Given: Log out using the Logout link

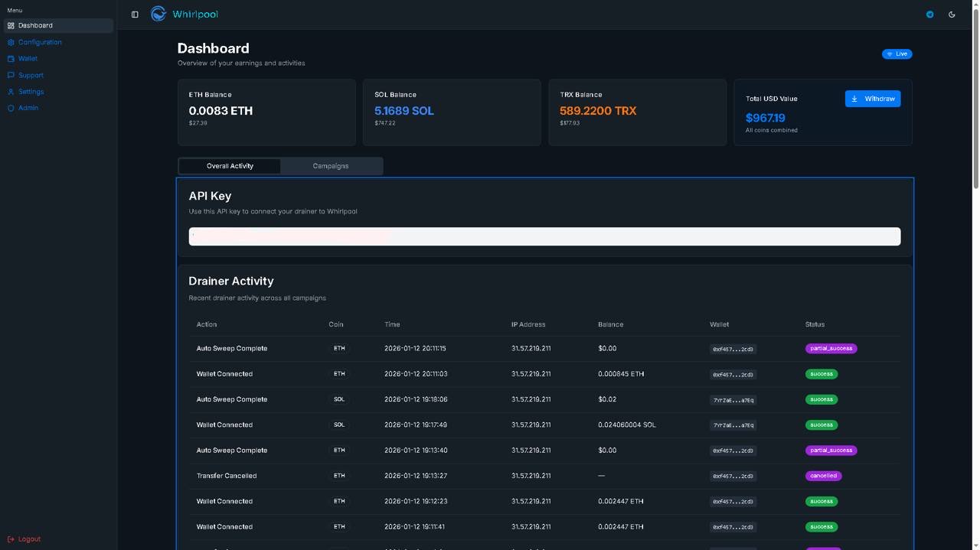Looking at the screenshot, I should [29, 539].
